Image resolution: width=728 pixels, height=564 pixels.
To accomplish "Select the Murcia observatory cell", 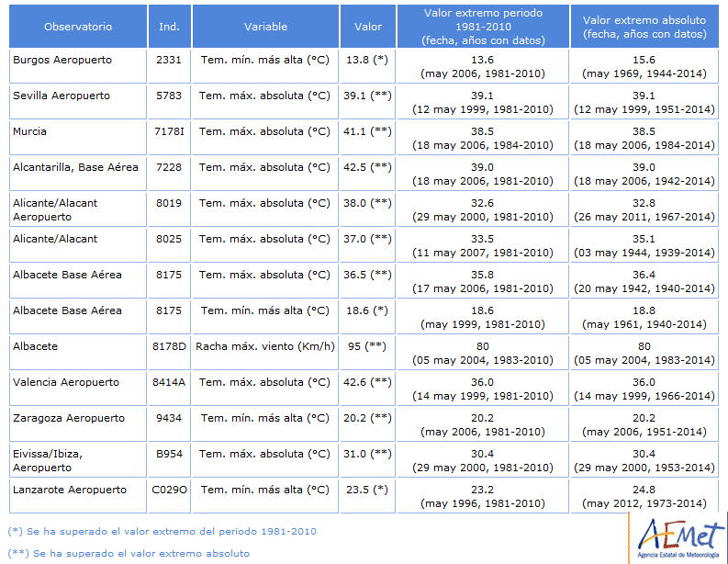I will [78, 138].
